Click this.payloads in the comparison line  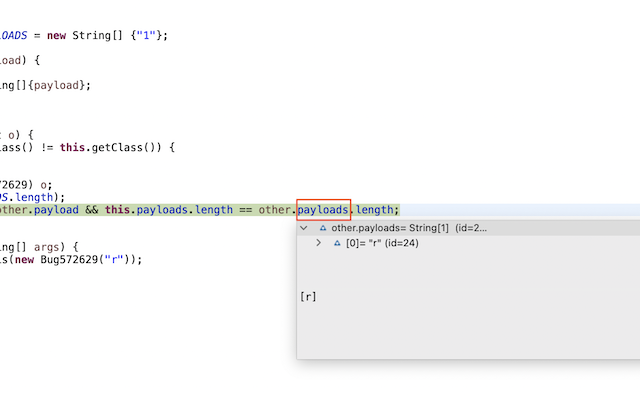[146, 210]
